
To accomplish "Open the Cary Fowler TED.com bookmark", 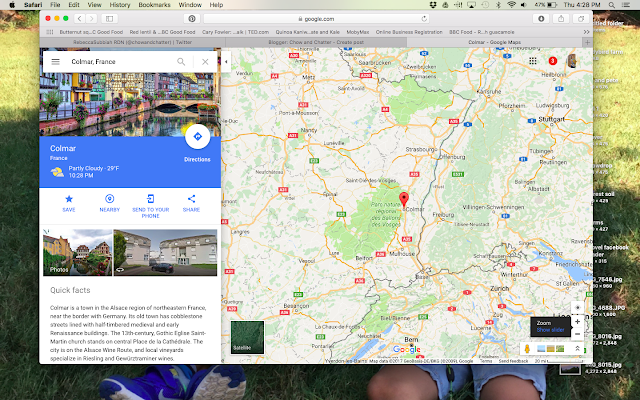I will 236,32.
